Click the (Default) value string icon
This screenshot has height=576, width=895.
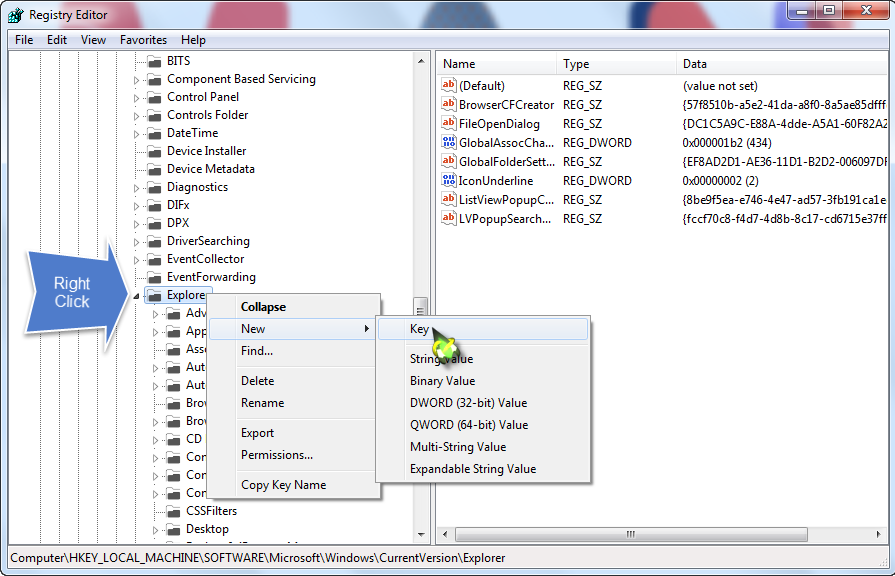tap(449, 85)
